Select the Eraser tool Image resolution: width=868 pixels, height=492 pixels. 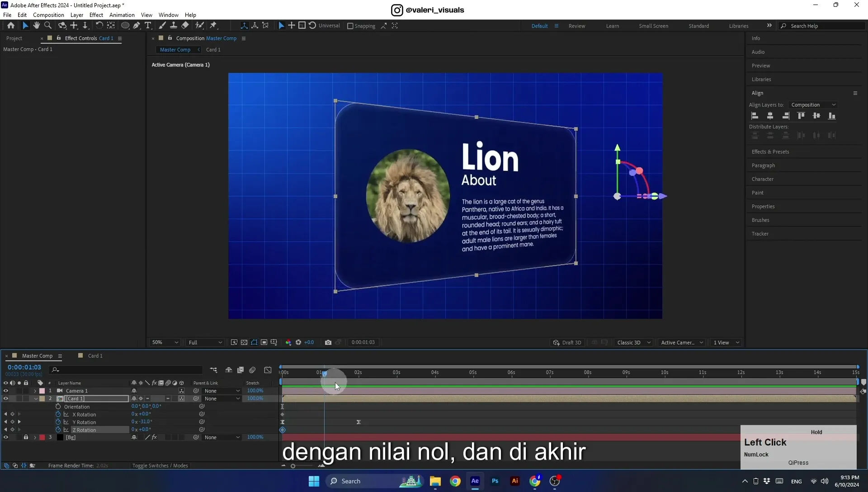185,25
